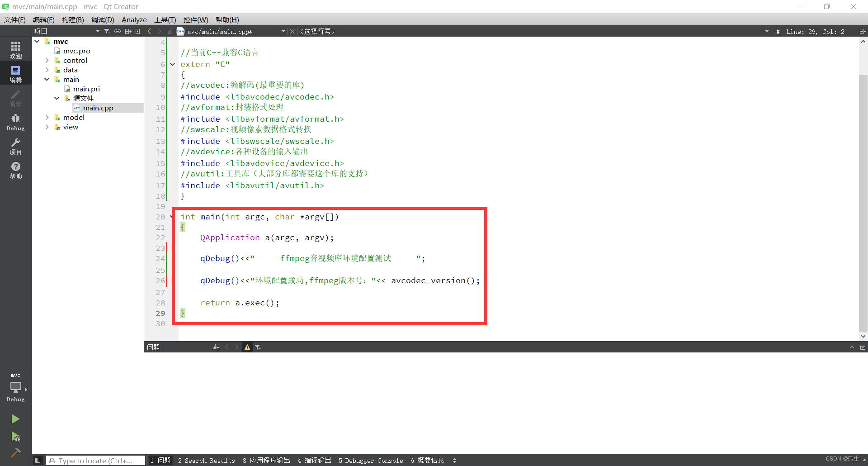Screen dimensions: 868x466
Task: Select main.cpp in project tree
Action: point(98,108)
